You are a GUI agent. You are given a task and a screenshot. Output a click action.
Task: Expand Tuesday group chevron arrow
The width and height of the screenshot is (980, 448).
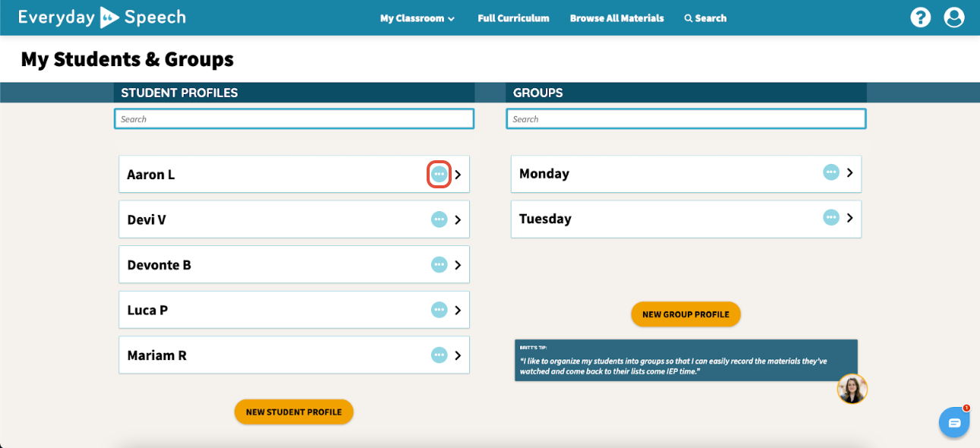849,218
